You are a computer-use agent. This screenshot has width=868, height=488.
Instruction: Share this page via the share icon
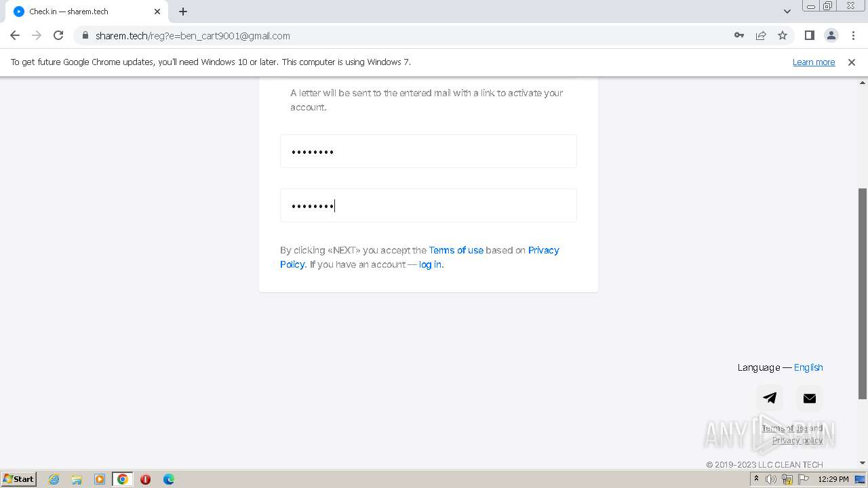[x=761, y=35]
